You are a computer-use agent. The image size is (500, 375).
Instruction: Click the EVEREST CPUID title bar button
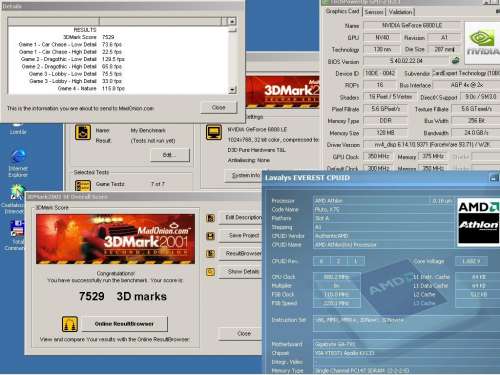494,178
